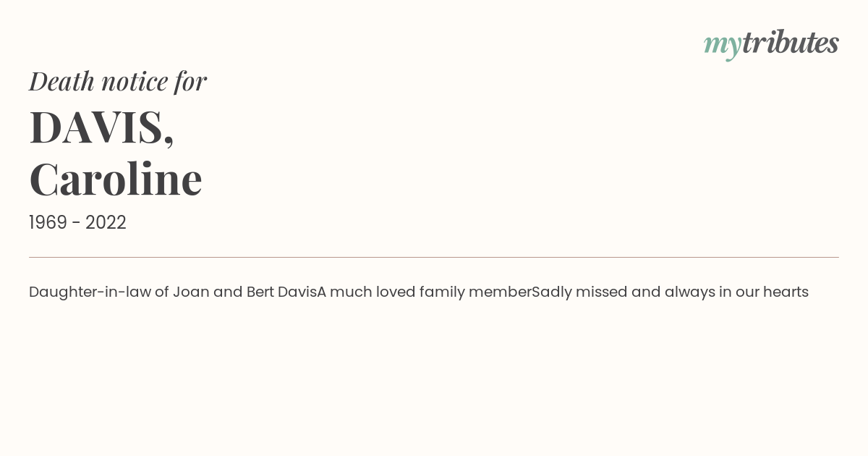This screenshot has height=456, width=868.
Task: Click the dash between the years
Action: [x=76, y=224]
